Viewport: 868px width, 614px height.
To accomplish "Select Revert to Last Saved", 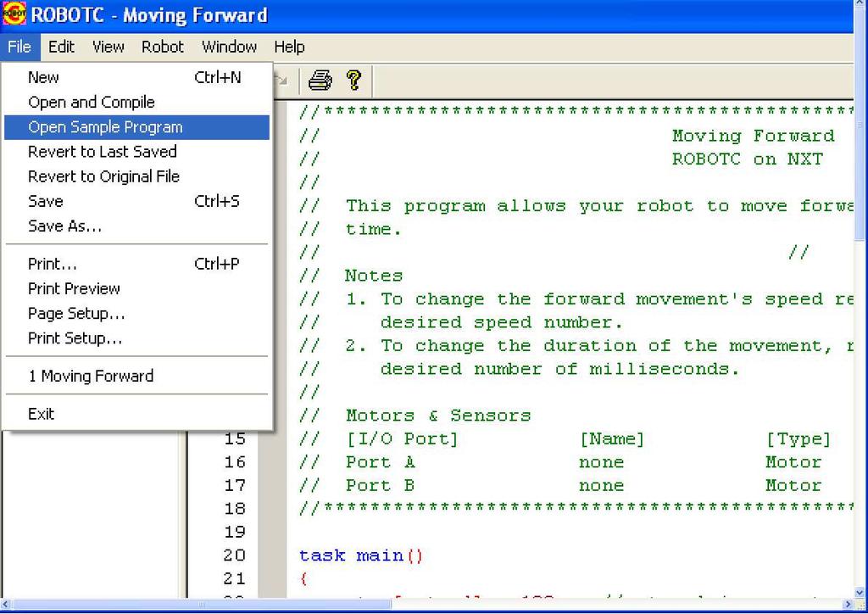I will (x=136, y=152).
